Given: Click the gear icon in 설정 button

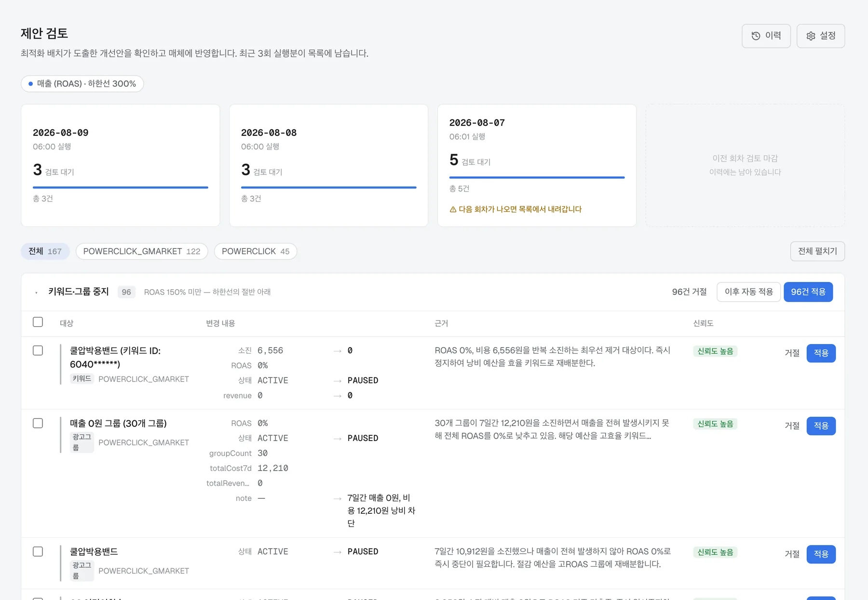Looking at the screenshot, I should pyautogui.click(x=811, y=36).
